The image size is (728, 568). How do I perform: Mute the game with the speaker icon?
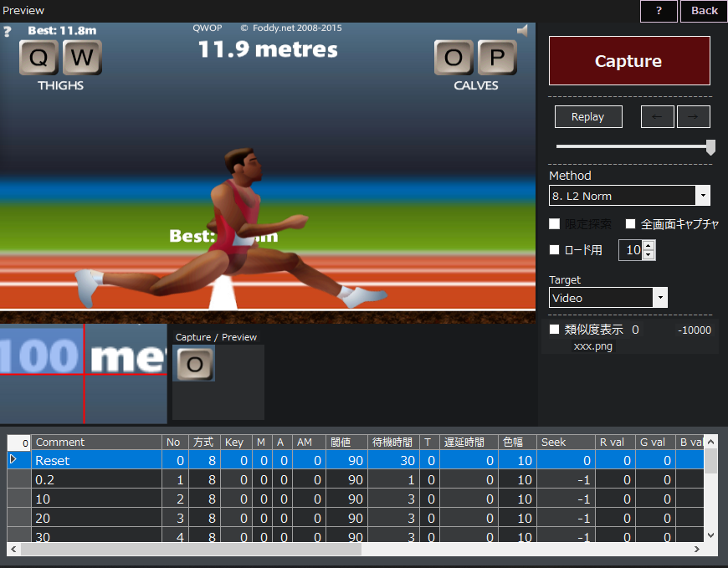(x=522, y=31)
